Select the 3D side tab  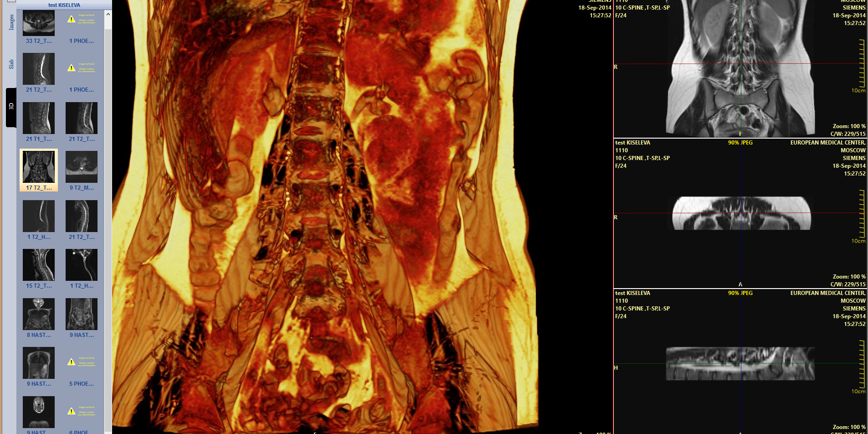[x=11, y=107]
